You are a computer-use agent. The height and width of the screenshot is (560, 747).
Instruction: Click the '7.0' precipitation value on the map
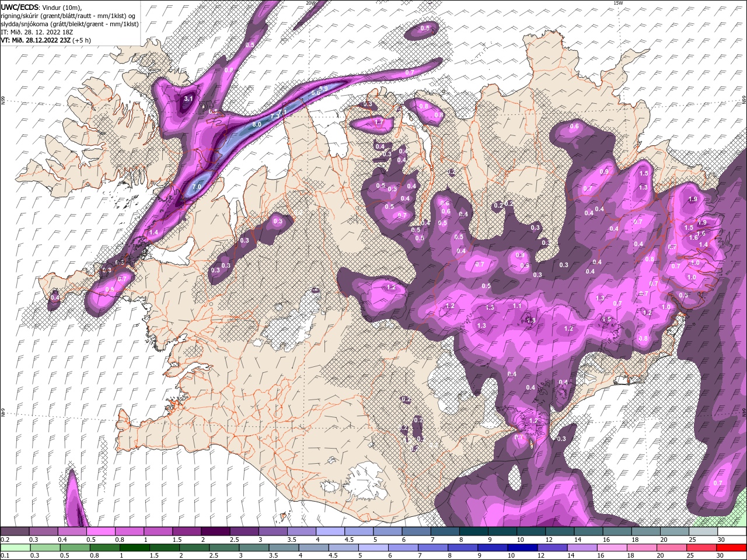[x=197, y=187]
